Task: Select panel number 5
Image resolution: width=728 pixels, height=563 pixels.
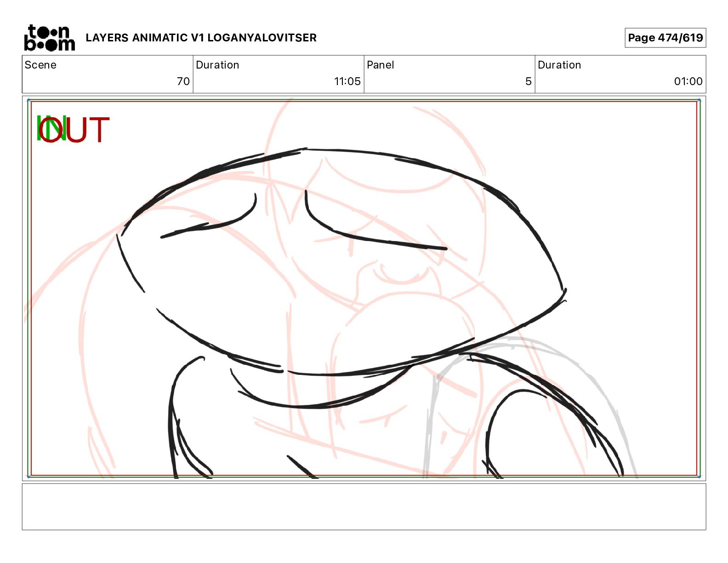Action: (529, 81)
